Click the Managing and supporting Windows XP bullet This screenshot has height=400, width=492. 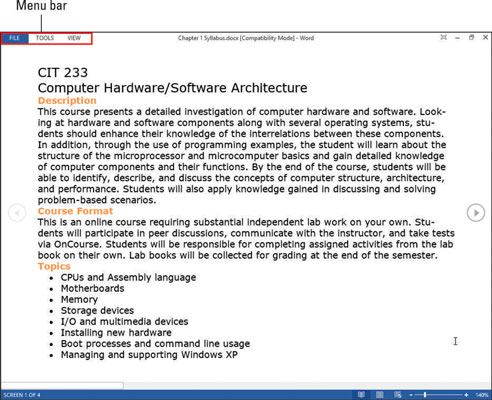click(x=149, y=355)
